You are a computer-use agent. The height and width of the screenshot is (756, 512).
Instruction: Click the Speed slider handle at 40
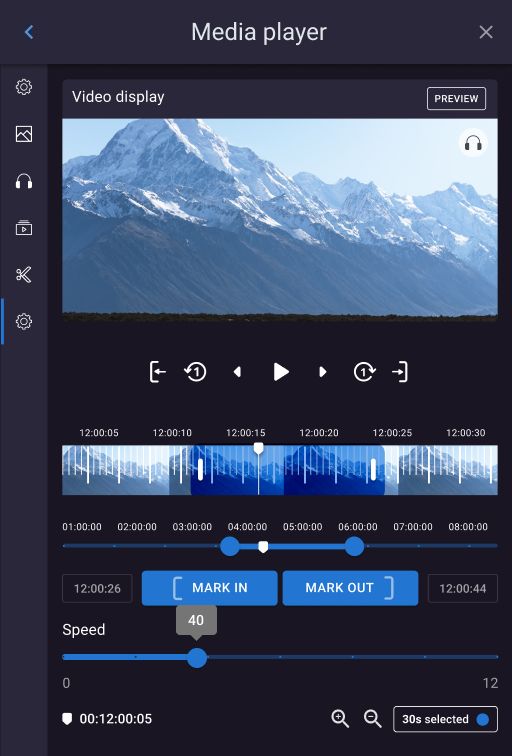click(x=197, y=658)
